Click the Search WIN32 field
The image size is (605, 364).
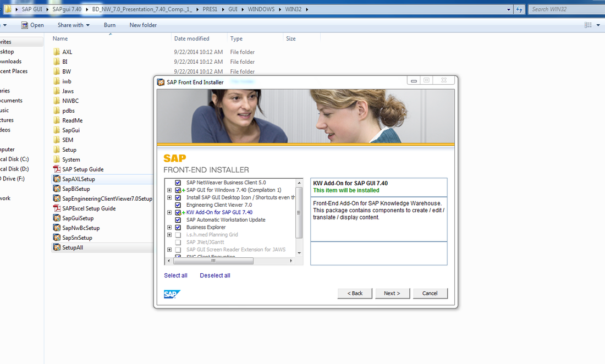566,9
